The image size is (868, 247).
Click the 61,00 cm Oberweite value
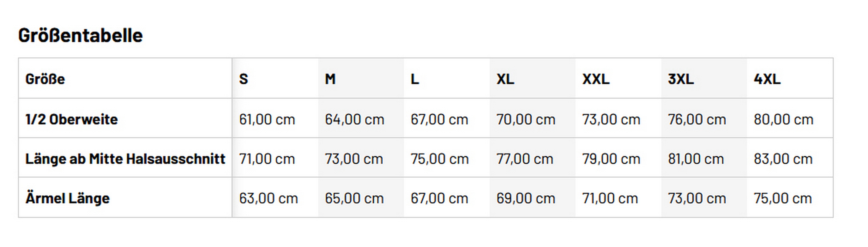(267, 119)
